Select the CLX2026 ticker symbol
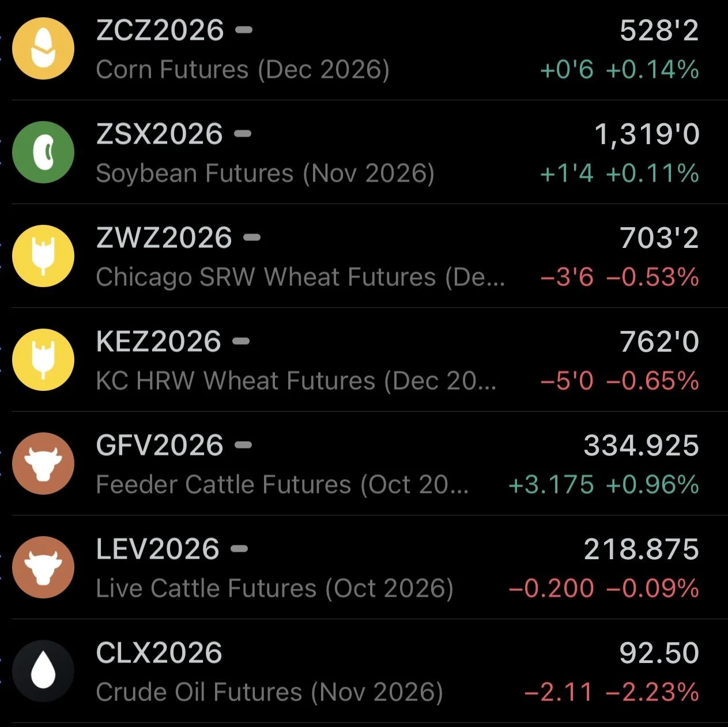This screenshot has height=727, width=728. click(159, 653)
